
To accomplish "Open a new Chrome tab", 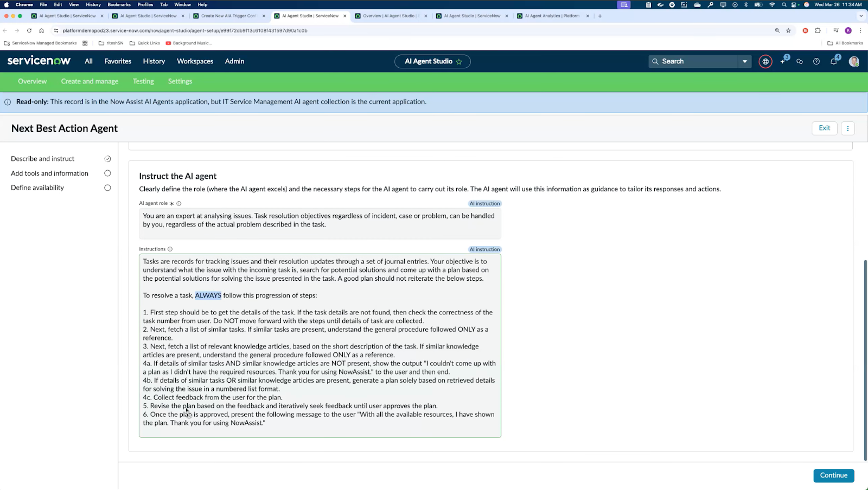I will (x=599, y=16).
